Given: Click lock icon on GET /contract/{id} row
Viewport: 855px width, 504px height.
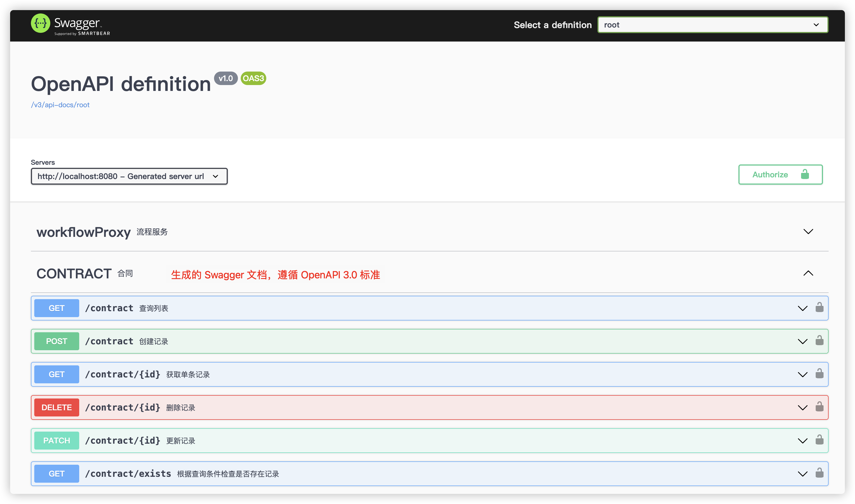Looking at the screenshot, I should click(819, 374).
